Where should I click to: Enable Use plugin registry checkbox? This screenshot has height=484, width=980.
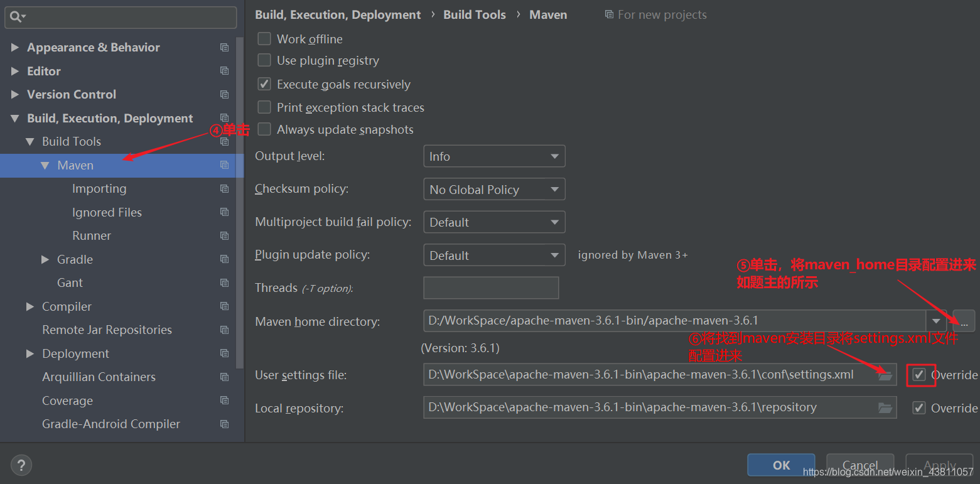264,60
